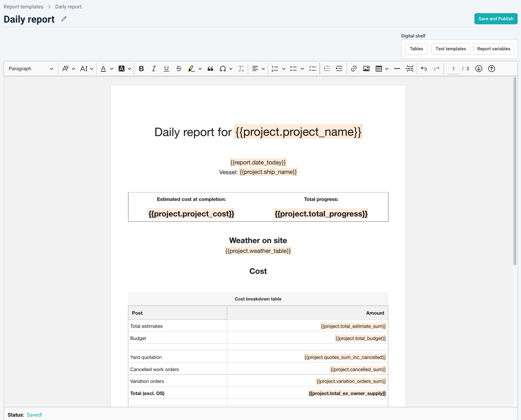Viewport: 521px width, 420px height.
Task: Open background color dropdown arrow
Action: (130, 69)
